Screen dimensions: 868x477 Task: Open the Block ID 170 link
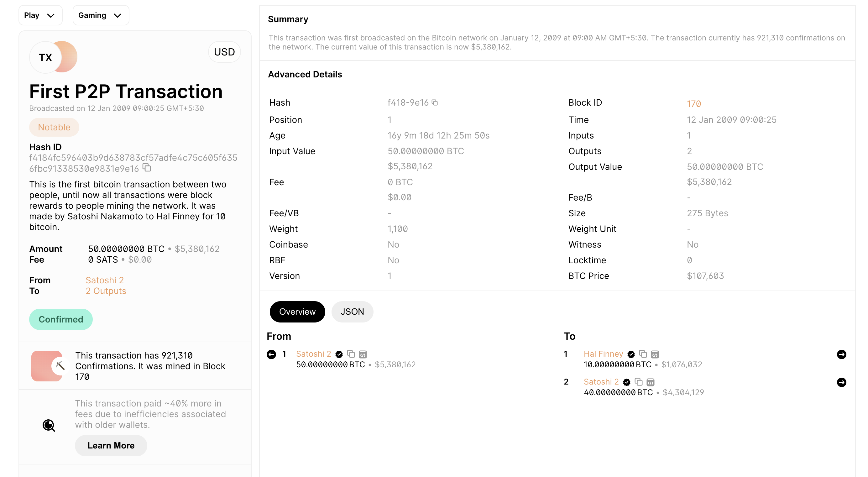(694, 104)
